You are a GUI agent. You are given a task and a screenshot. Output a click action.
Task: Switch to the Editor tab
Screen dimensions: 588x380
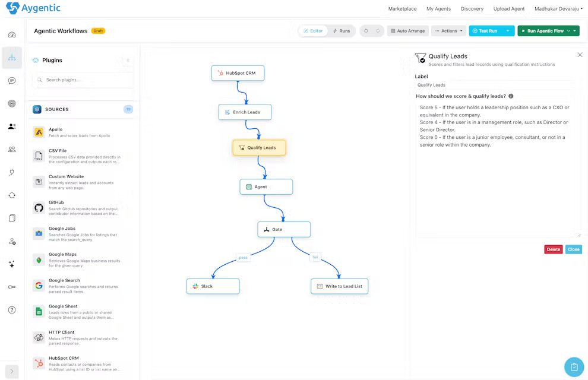point(313,31)
